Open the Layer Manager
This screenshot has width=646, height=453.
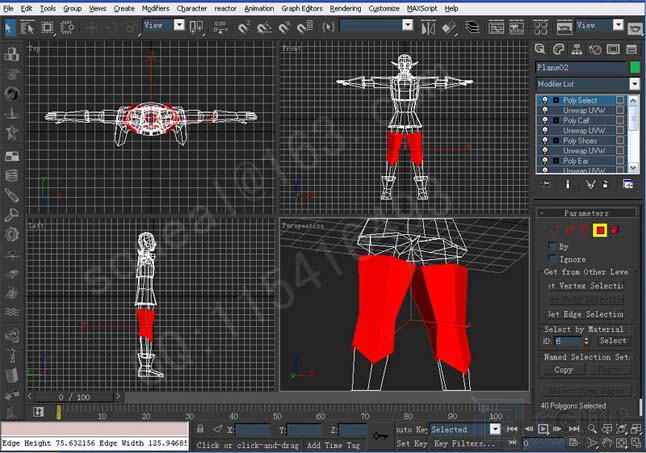[472, 28]
